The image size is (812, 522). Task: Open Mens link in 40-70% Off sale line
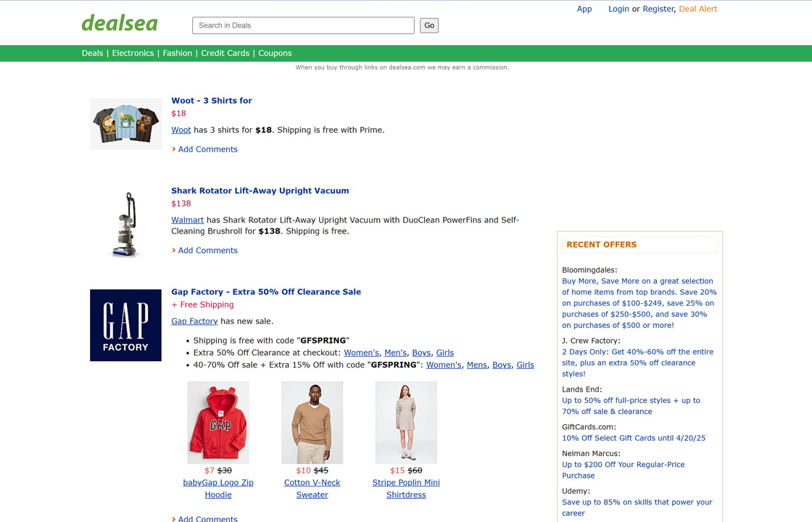(x=477, y=365)
